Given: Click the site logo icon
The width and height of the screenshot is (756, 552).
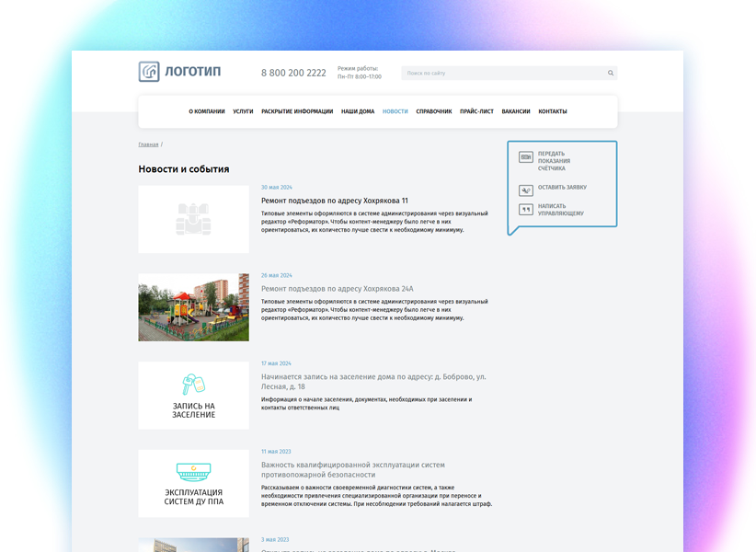Looking at the screenshot, I should click(x=149, y=72).
